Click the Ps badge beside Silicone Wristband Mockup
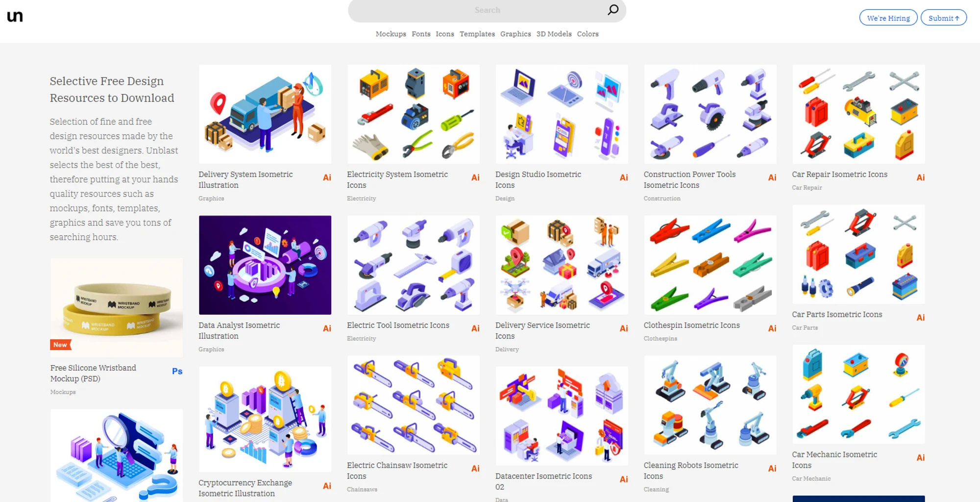Screen dimensions: 980x502 (x=177, y=372)
